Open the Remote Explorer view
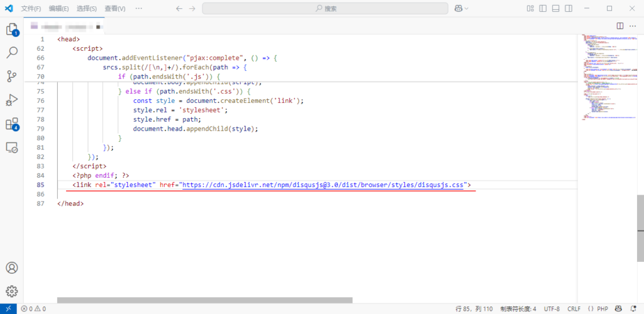The height and width of the screenshot is (314, 644). 12,148
